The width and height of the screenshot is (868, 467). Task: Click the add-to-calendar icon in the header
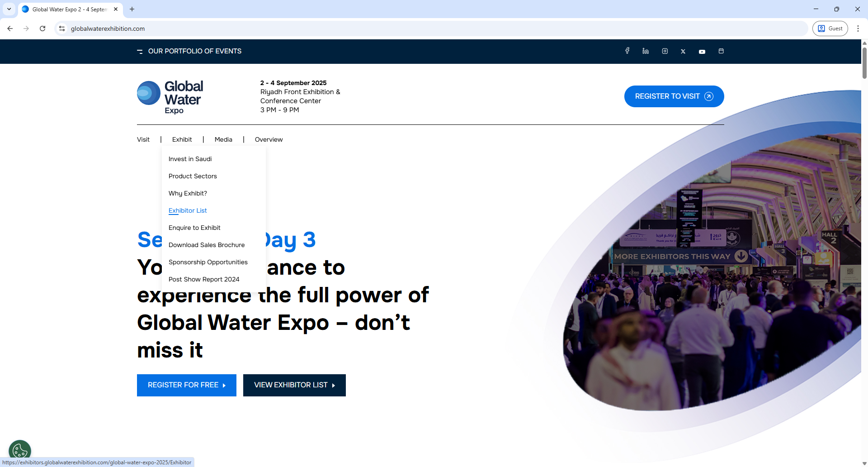coord(721,51)
